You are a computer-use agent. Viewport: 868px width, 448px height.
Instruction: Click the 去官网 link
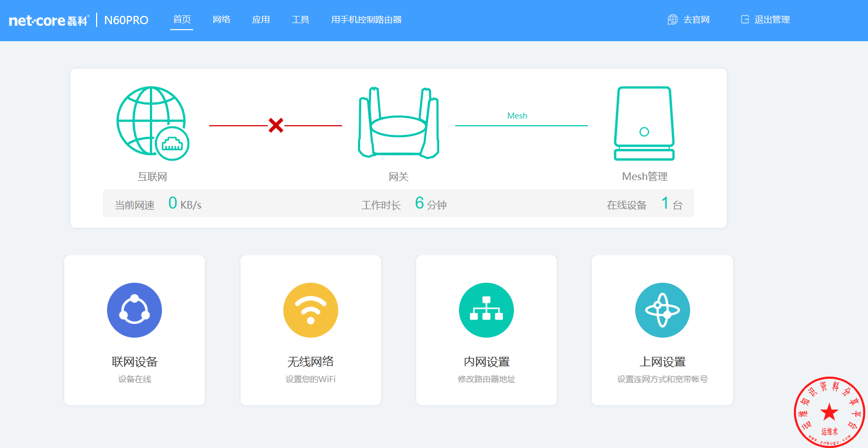pos(696,20)
